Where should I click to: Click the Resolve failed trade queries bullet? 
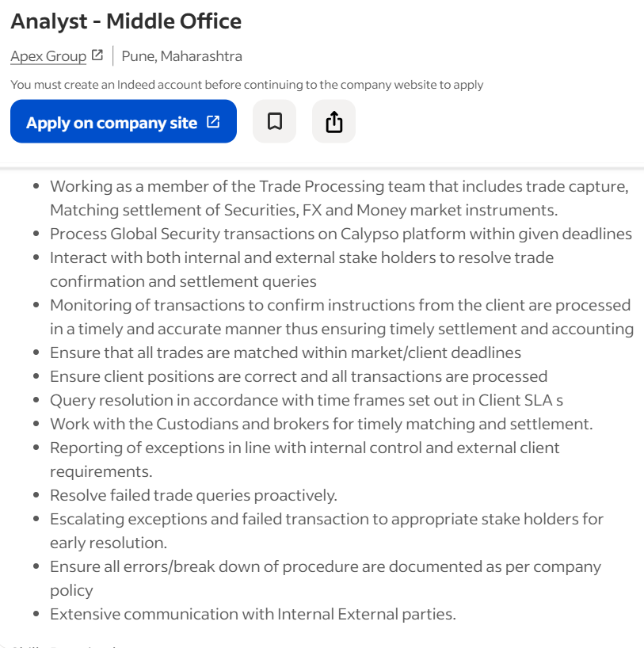point(193,495)
